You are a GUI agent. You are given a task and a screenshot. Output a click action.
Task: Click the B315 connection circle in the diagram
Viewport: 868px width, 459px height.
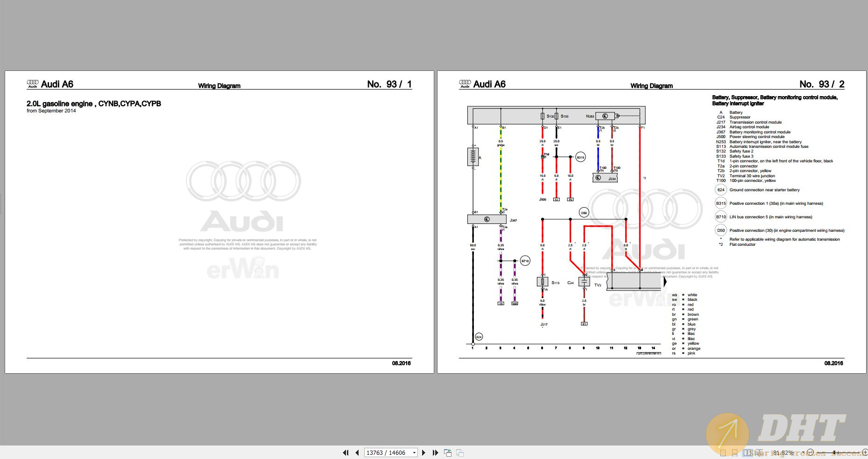(x=580, y=157)
